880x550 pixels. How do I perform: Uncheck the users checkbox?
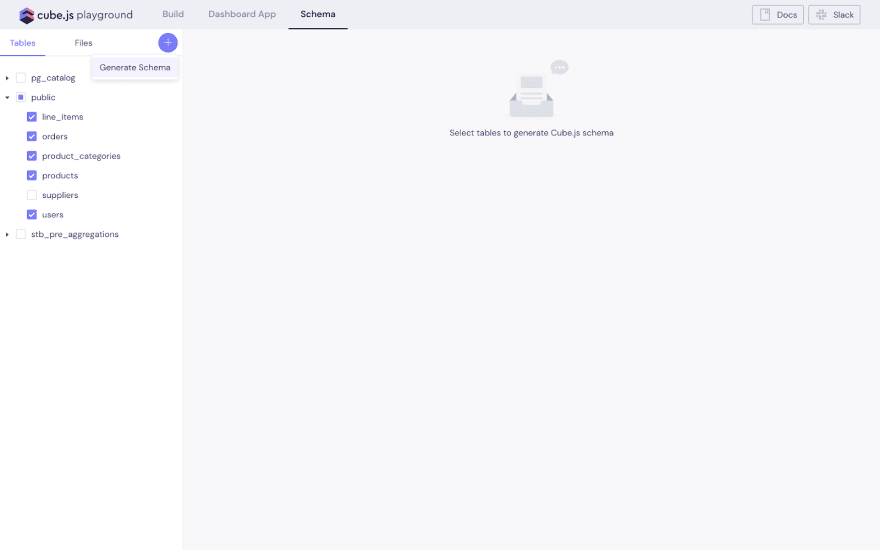[32, 215]
